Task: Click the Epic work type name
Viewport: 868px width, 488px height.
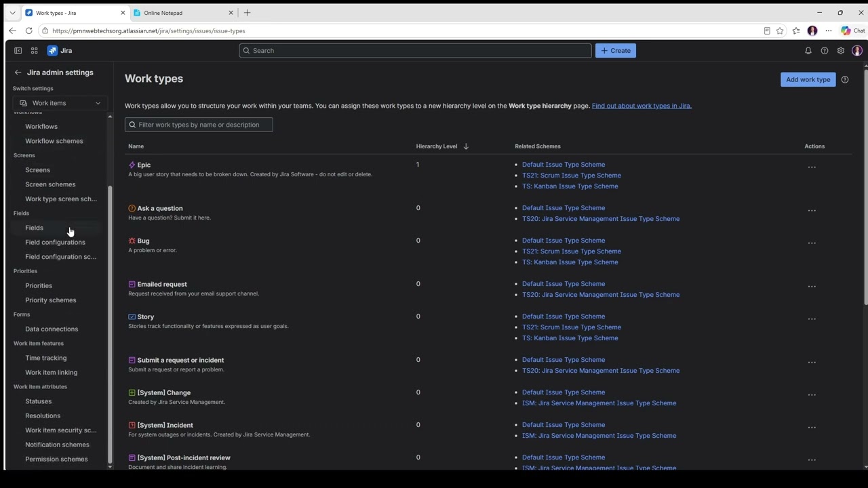Action: tap(144, 165)
